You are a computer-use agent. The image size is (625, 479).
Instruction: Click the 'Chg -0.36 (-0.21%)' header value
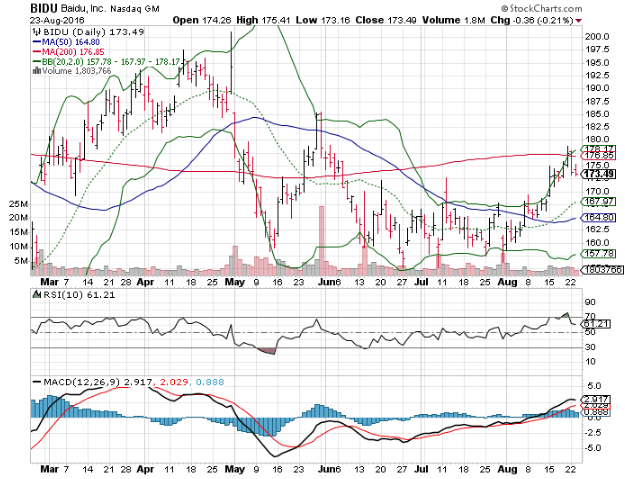click(532, 20)
